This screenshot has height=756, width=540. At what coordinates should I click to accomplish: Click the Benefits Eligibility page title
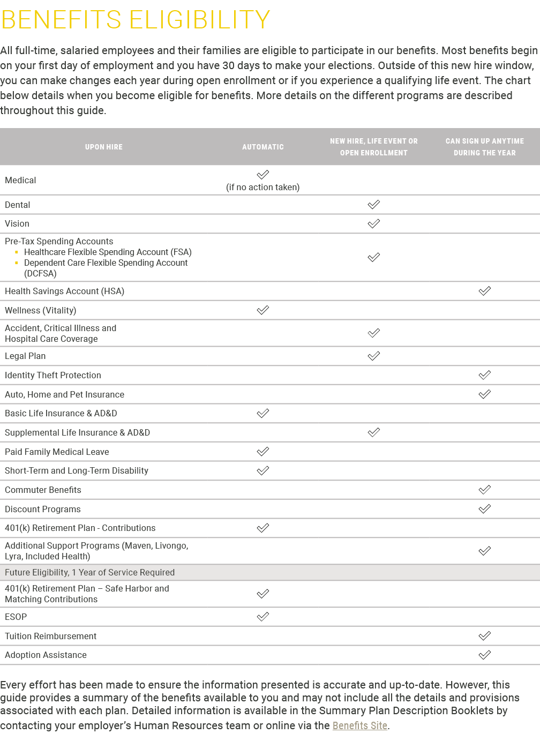pyautogui.click(x=136, y=20)
